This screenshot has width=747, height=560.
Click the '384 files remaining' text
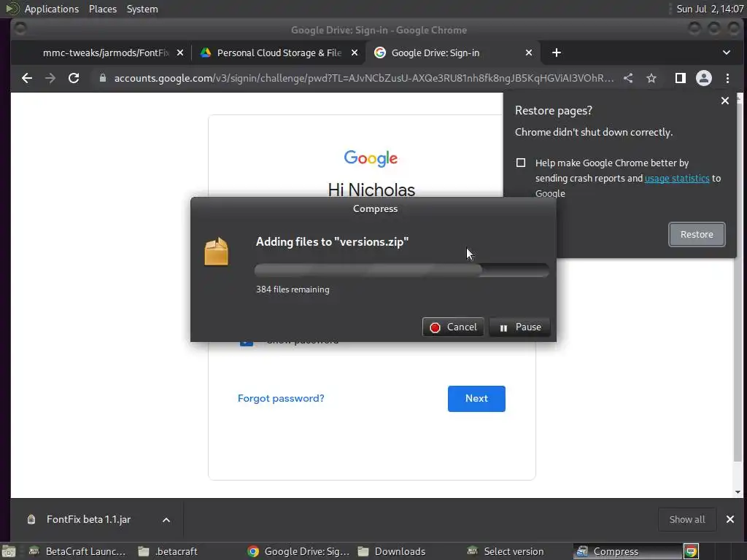tap(293, 289)
